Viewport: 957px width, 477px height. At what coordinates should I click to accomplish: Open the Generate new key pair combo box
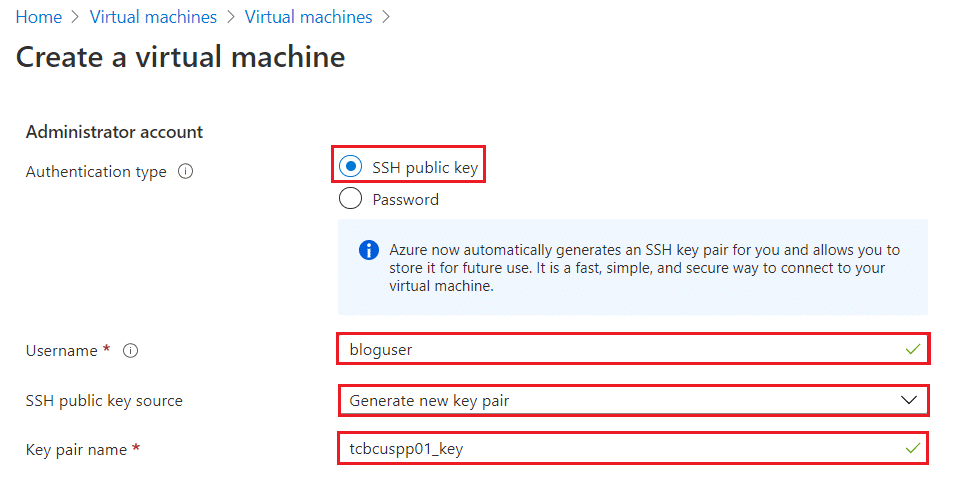633,400
